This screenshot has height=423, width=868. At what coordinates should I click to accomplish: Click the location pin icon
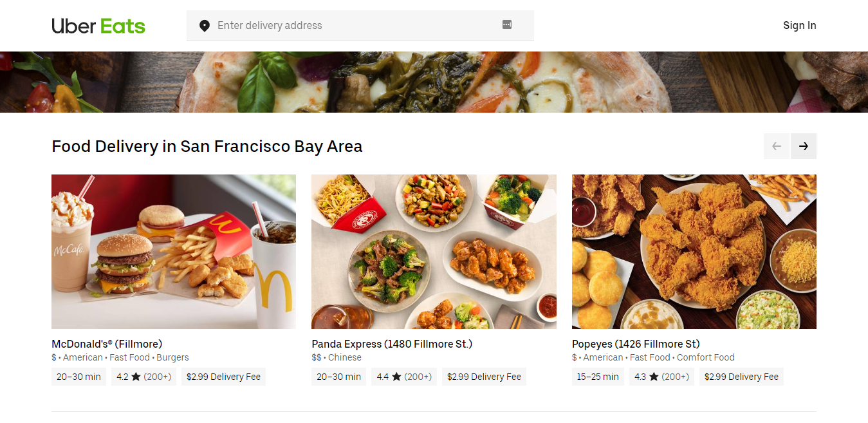205,26
